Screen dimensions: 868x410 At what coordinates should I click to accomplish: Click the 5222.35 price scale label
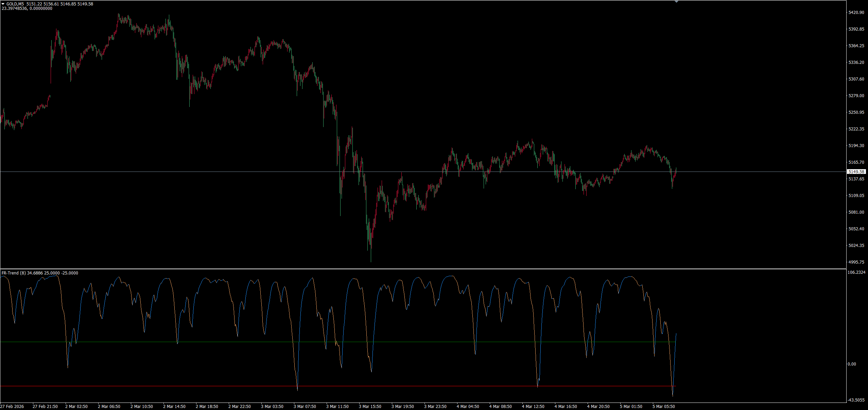point(856,129)
